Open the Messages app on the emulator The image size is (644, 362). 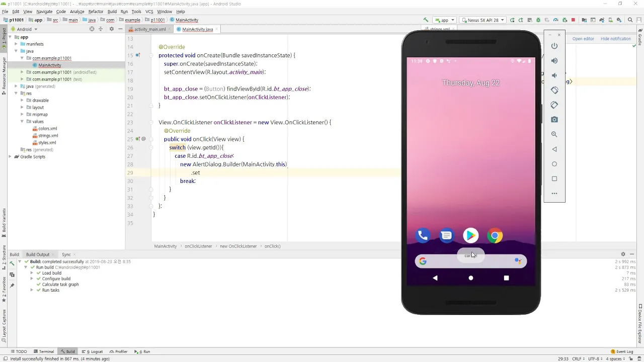click(447, 235)
